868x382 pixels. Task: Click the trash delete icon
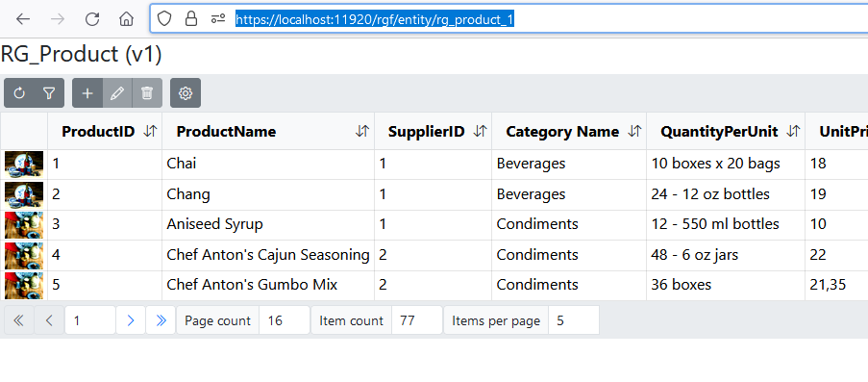coord(147,93)
